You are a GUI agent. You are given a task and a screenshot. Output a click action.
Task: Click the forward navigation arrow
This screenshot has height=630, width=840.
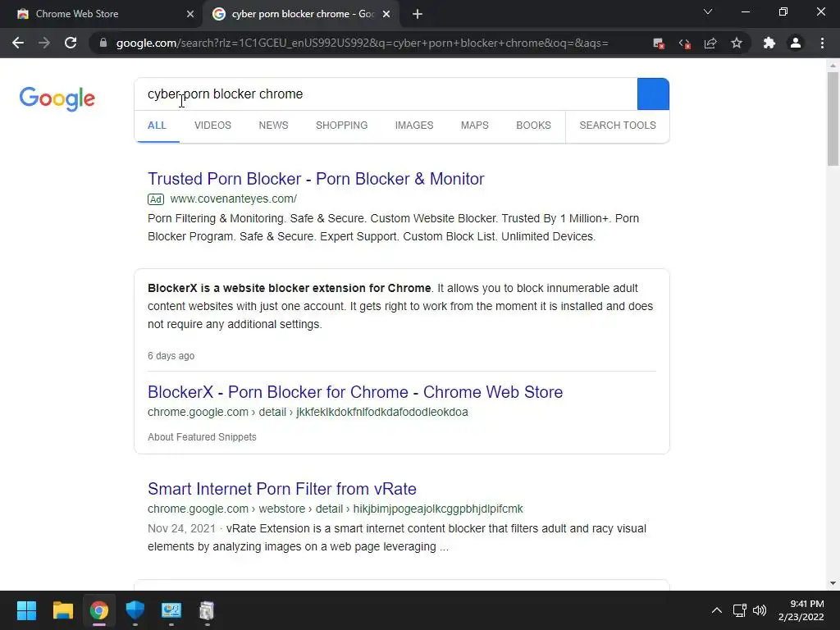44,43
